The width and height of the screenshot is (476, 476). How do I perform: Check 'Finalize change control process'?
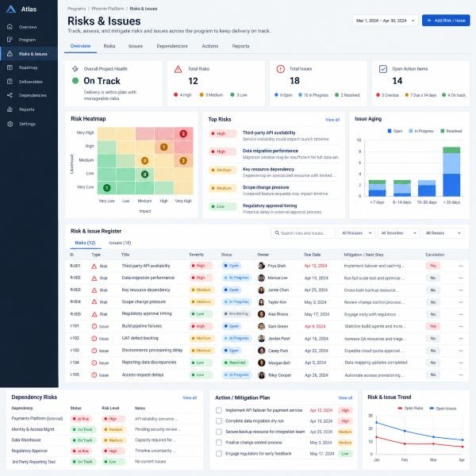click(x=219, y=443)
